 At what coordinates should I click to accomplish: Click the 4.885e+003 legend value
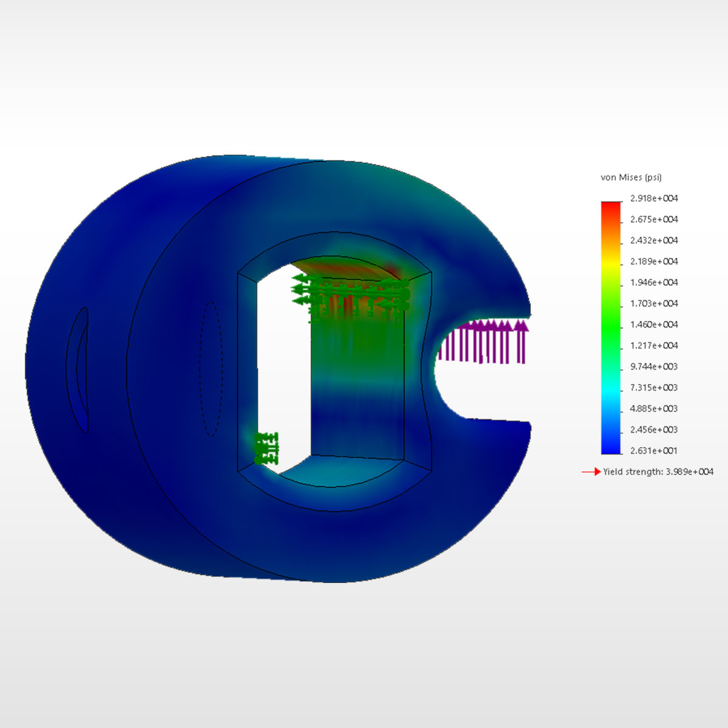654,408
